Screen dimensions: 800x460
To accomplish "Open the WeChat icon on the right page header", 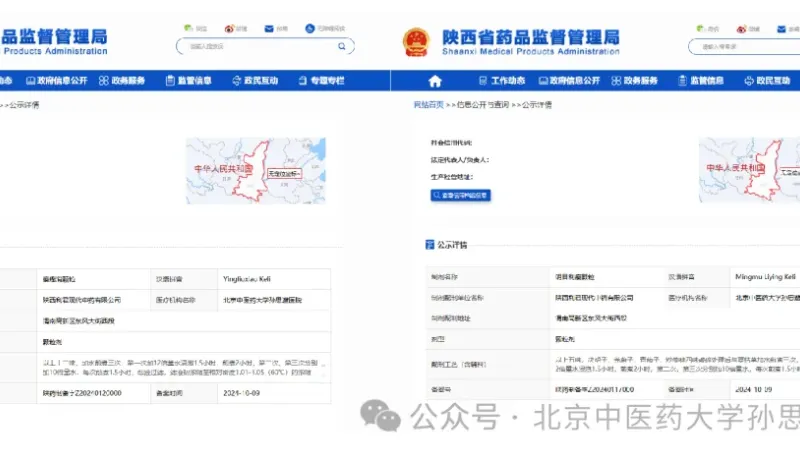I will tap(701, 29).
